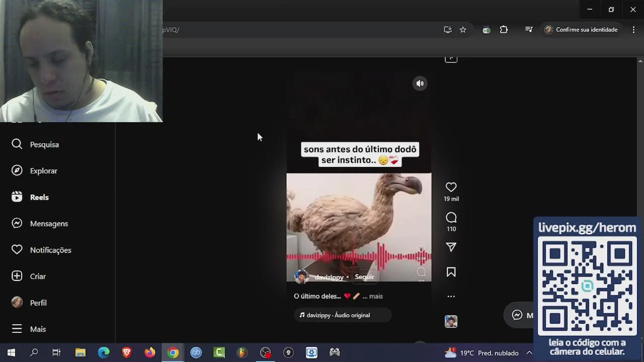644x362 pixels.
Task: Like the reel with the heart icon
Action: (451, 187)
